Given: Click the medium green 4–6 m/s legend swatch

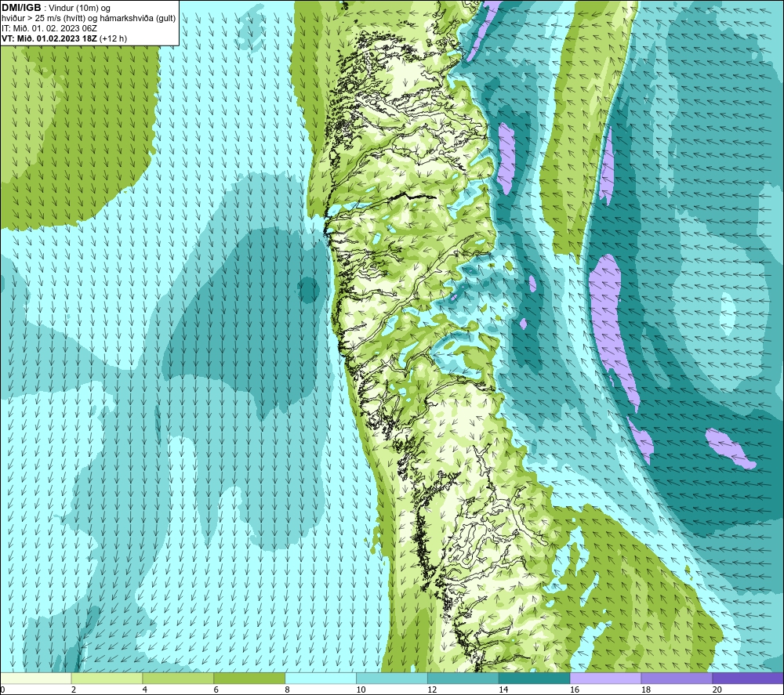Looking at the screenshot, I should [x=178, y=679].
